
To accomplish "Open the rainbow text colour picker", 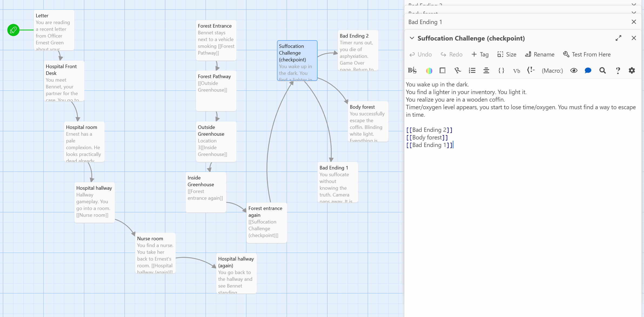I will (x=429, y=71).
